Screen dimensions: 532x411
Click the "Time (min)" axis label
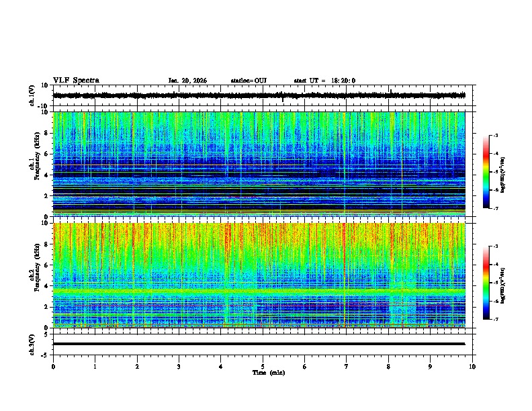point(269,373)
